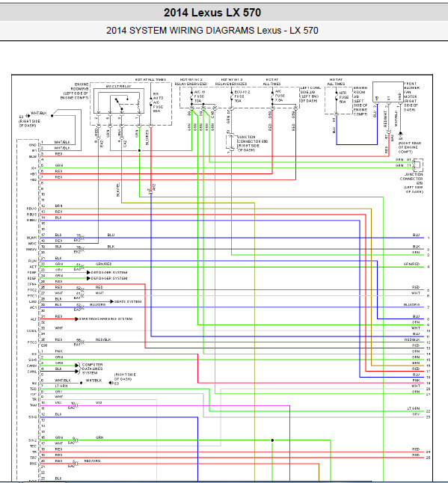Click the AC1 terminal label
448x483 pixels.
(x=33, y=308)
